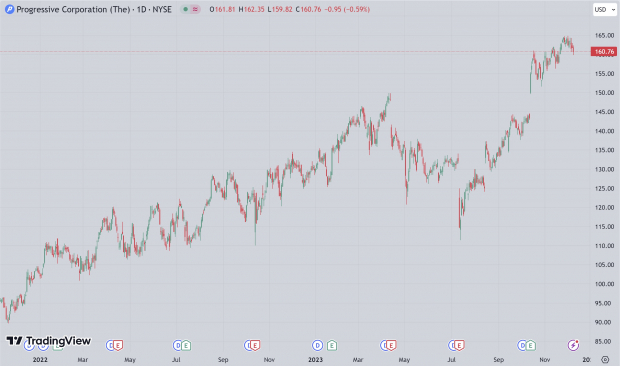Click the green market status dot
The height and width of the screenshot is (366, 620).
tap(185, 9)
